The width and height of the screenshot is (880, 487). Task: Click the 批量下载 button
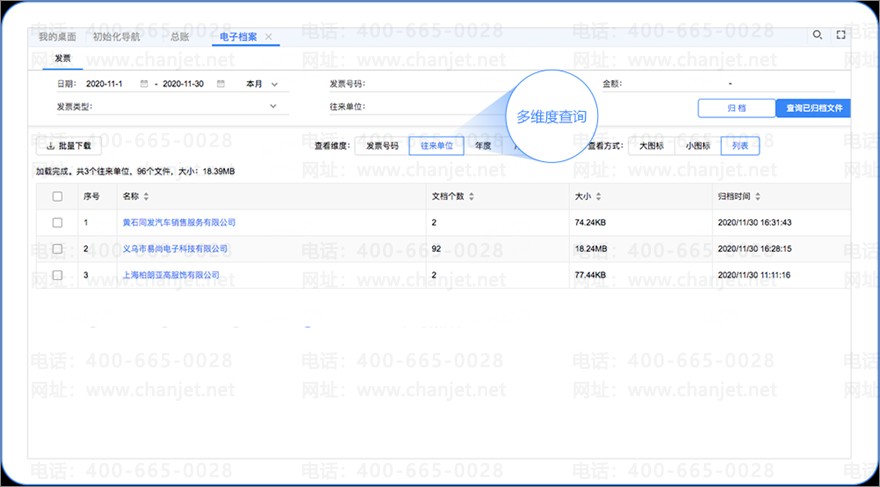tap(69, 146)
